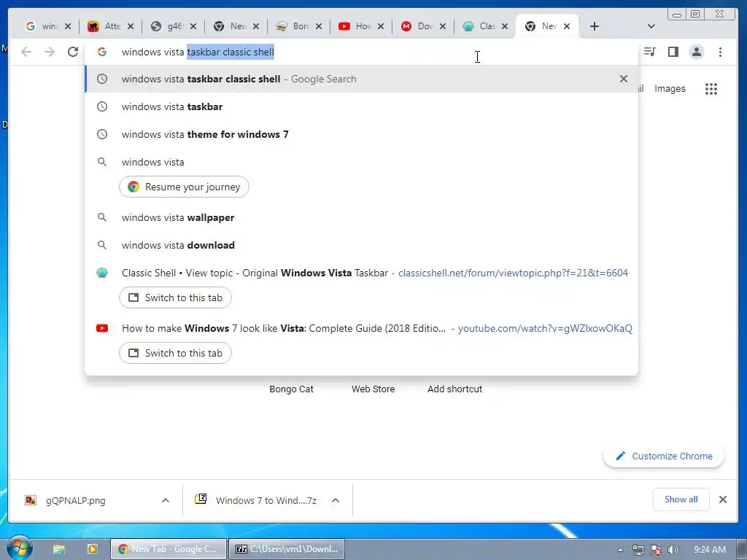Open Windows Explorer from the taskbar
The image size is (747, 560).
59,549
